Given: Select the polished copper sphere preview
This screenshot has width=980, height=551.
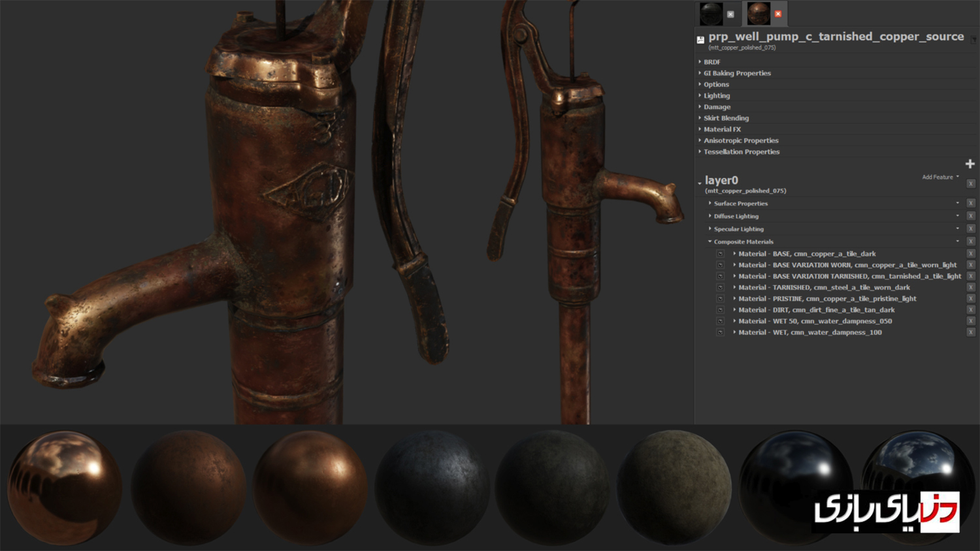Looking at the screenshot, I should 65,488.
